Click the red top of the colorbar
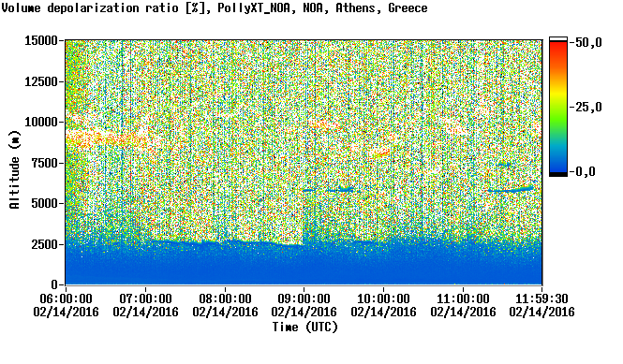This screenshot has height=364, width=623. pos(558,48)
